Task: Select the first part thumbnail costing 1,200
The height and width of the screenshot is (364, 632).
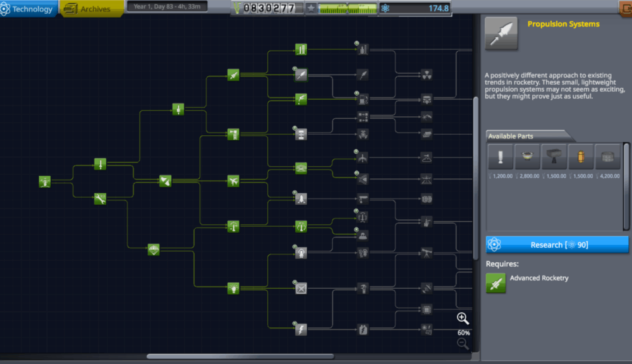Action: pos(501,157)
